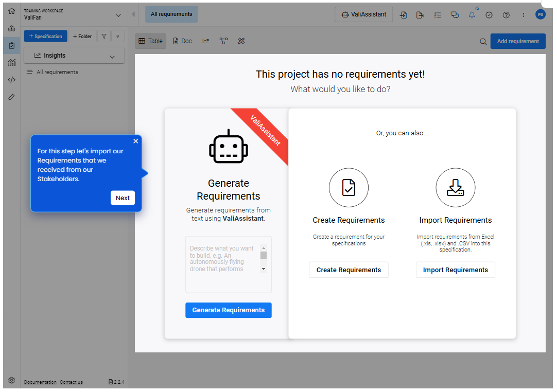Open the comments chat icon
The width and height of the screenshot is (557, 392).
click(x=455, y=14)
